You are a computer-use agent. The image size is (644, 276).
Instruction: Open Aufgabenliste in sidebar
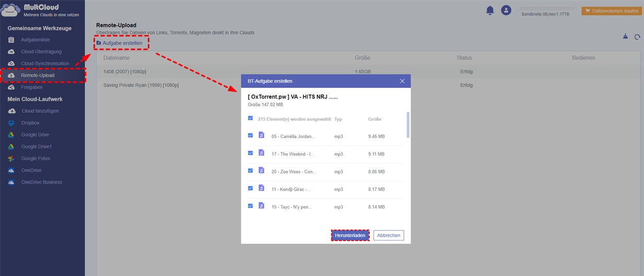tap(36, 40)
